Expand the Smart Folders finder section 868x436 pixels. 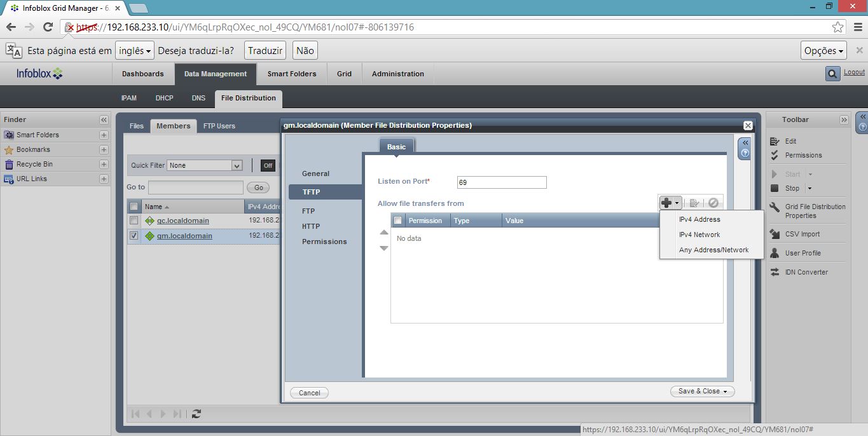[x=104, y=135]
